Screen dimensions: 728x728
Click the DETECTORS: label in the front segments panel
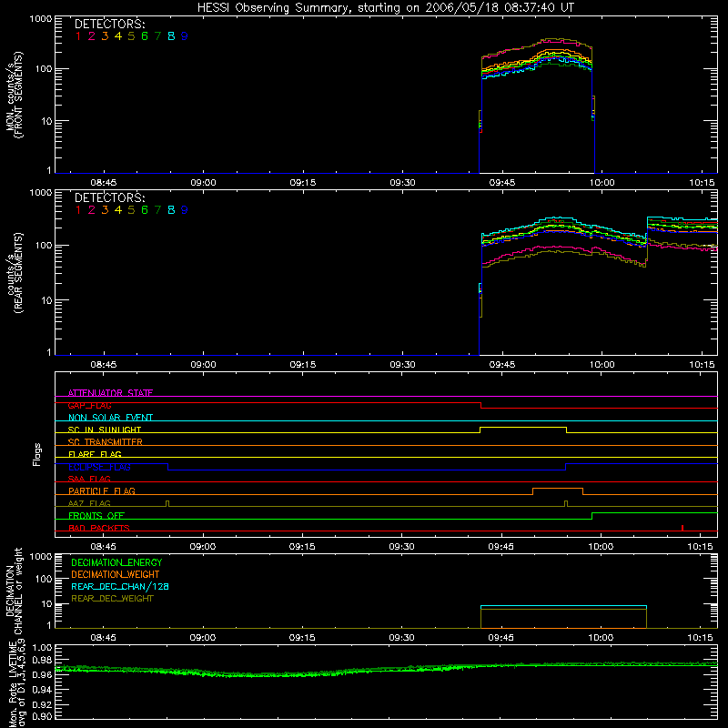click(x=109, y=25)
